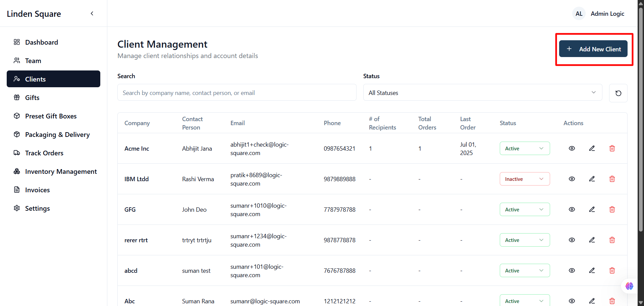This screenshot has width=644, height=306.
Task: Click phone number 9878778878
Action: (x=339, y=240)
